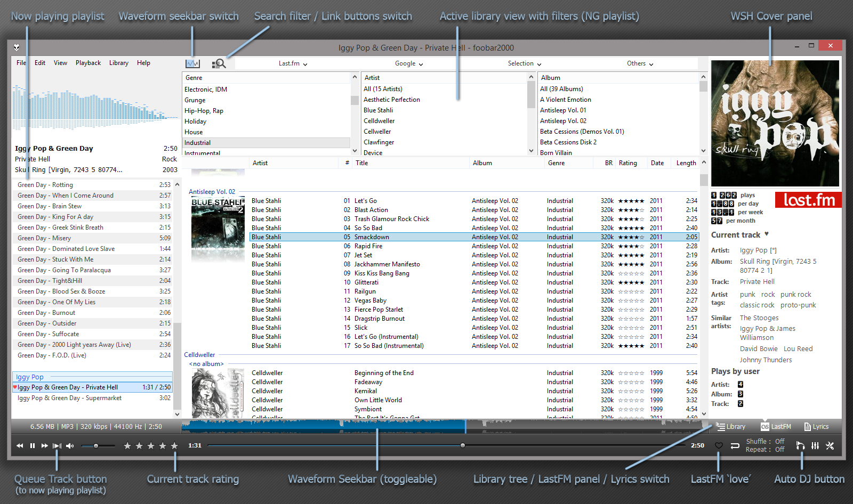Viewport: 853px width, 504px height.
Task: Open the Playback menu
Action: pyautogui.click(x=88, y=63)
